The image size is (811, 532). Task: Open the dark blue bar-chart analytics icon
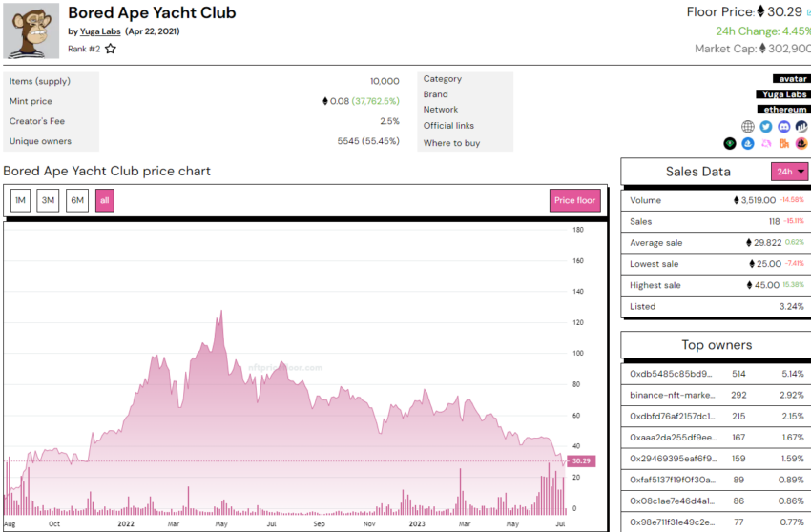(x=801, y=126)
